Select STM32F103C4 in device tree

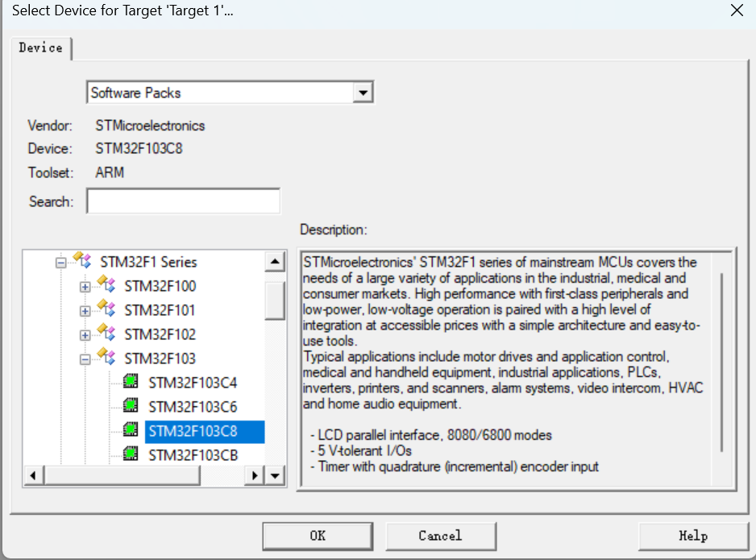[x=193, y=383]
